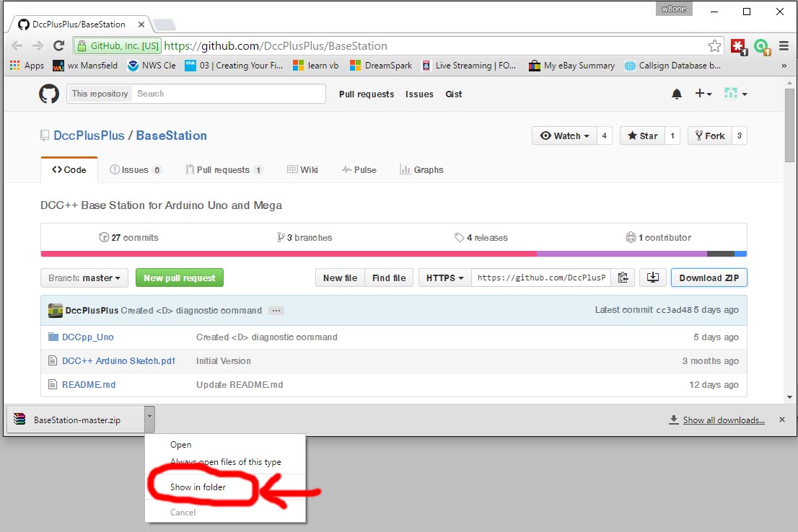Click the red asterisk extension icon

click(x=738, y=47)
